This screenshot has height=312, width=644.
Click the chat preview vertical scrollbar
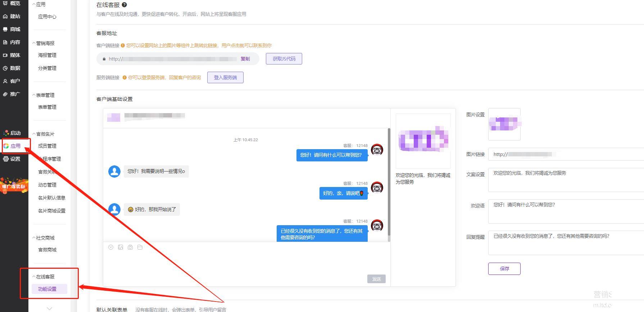[389, 184]
